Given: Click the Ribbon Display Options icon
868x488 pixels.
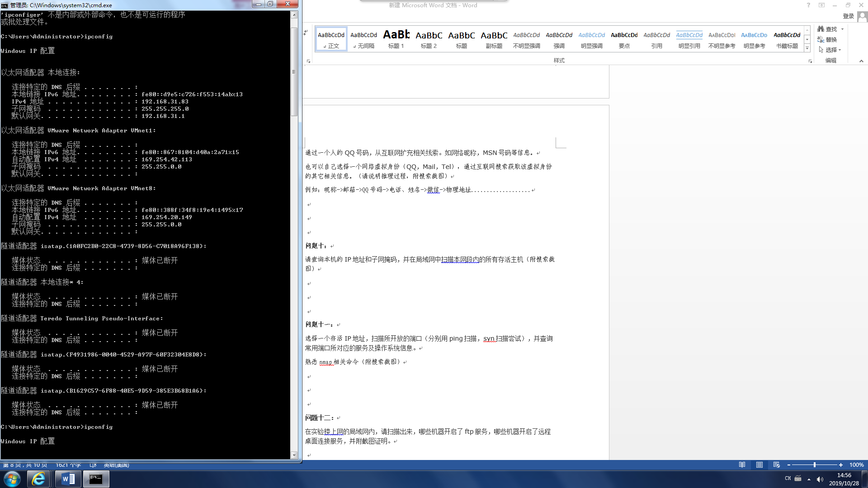Looking at the screenshot, I should (821, 5).
